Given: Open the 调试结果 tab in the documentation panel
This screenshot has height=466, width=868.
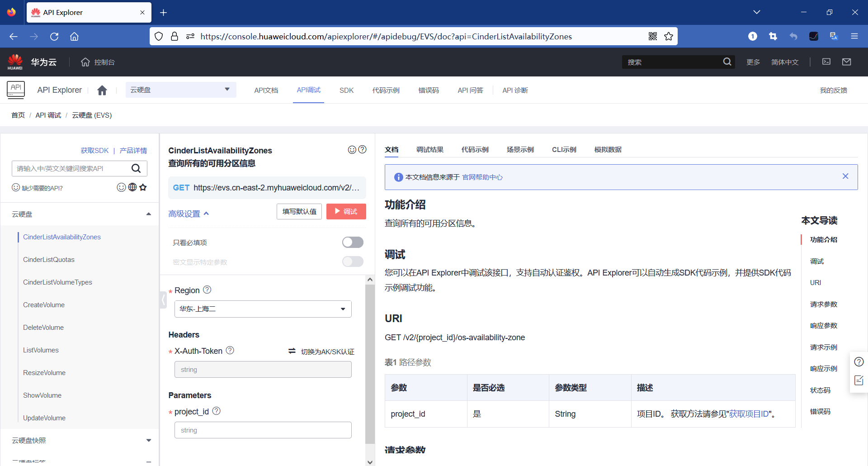Looking at the screenshot, I should tap(430, 149).
